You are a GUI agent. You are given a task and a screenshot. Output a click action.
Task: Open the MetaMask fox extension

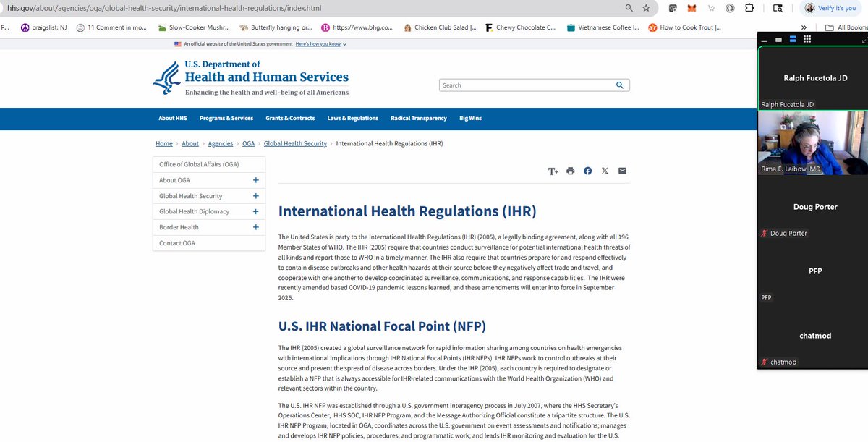point(692,9)
